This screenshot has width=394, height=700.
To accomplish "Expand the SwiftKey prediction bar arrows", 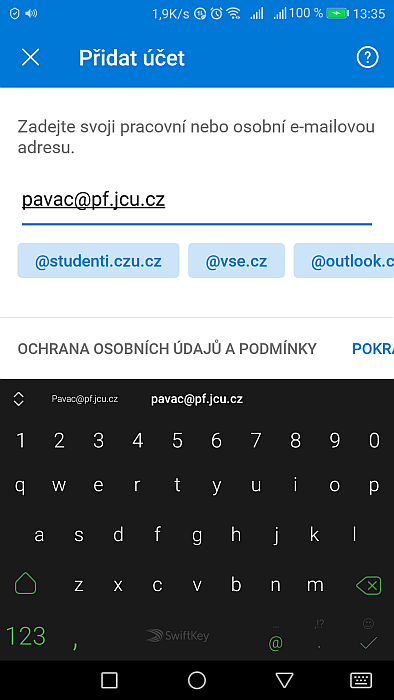I will [18, 399].
